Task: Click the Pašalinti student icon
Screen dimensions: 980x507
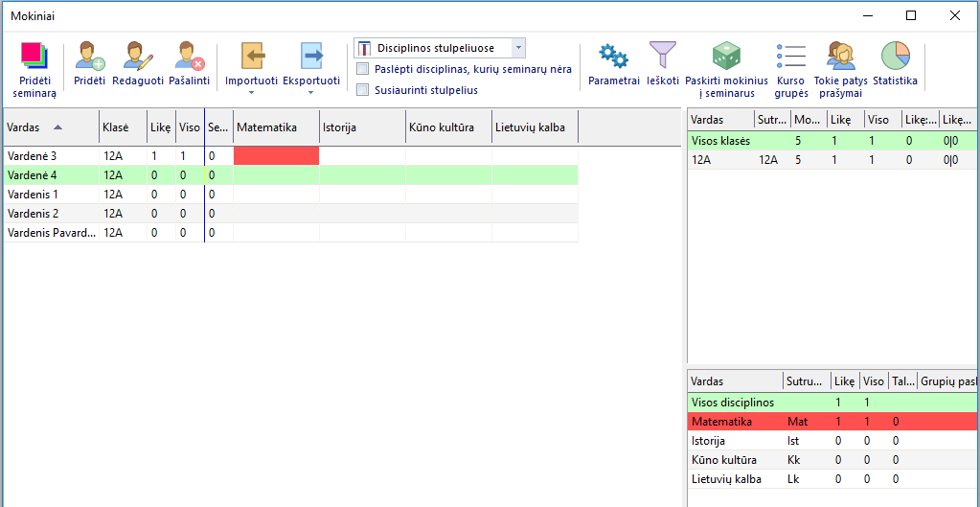Action: point(190,57)
